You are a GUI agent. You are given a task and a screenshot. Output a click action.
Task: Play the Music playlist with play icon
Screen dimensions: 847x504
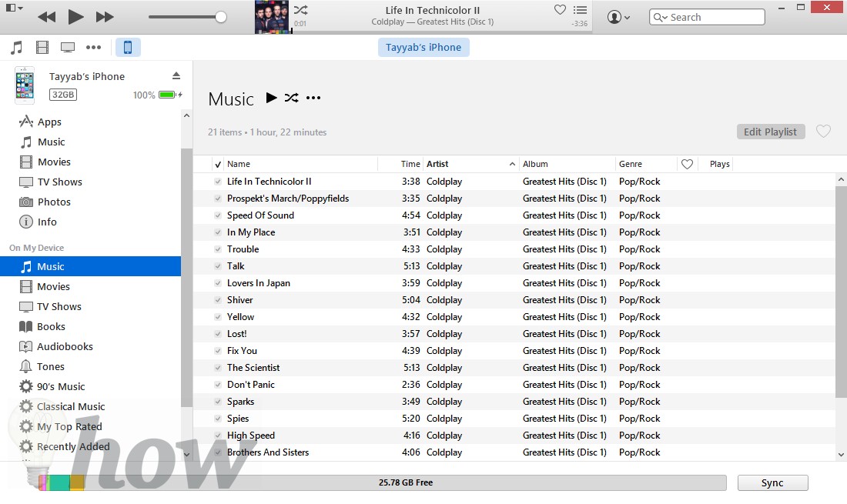click(x=271, y=98)
